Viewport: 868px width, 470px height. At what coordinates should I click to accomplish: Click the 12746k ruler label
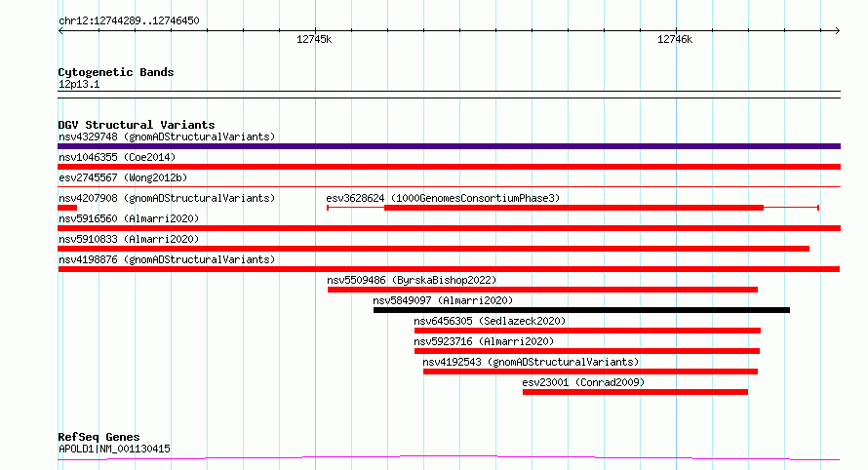675,39
